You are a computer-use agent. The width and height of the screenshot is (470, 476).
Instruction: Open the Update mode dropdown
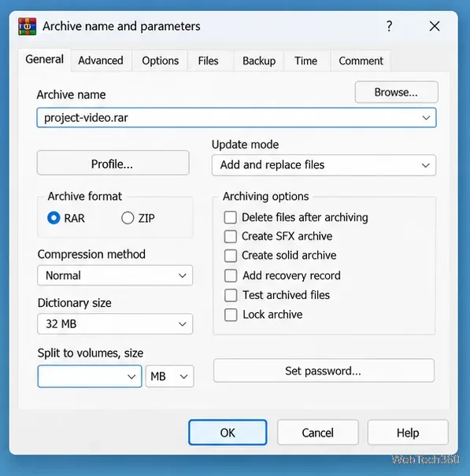pos(324,165)
